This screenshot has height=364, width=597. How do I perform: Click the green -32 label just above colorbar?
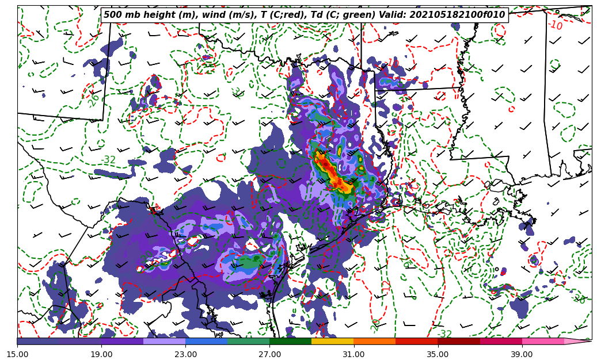pyautogui.click(x=444, y=334)
